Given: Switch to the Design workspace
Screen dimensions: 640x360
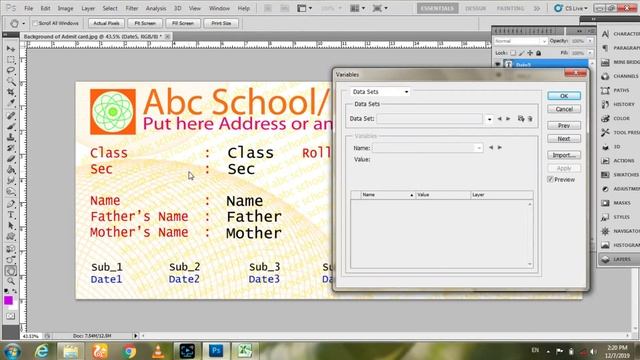Looking at the screenshot, I should pos(476,8).
